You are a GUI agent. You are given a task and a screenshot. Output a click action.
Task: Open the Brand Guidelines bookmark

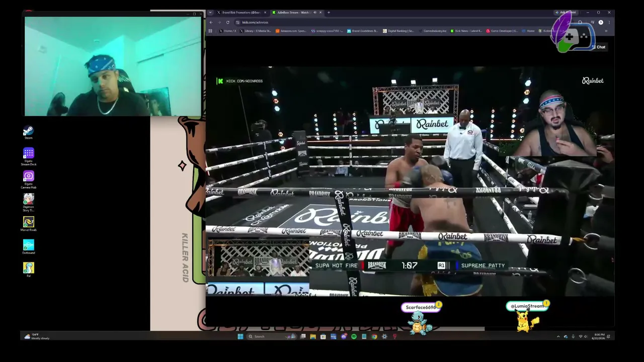click(x=362, y=31)
